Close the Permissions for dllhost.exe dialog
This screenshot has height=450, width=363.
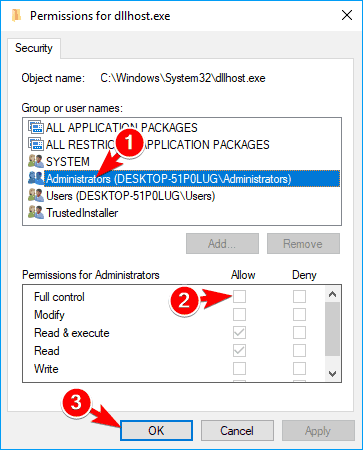347,15
